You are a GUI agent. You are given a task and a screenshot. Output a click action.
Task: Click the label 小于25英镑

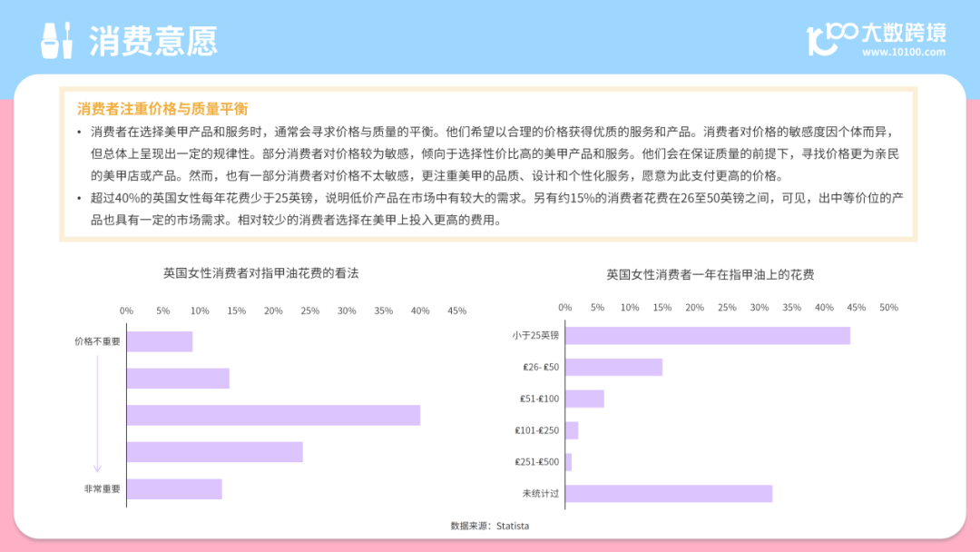[x=535, y=336]
